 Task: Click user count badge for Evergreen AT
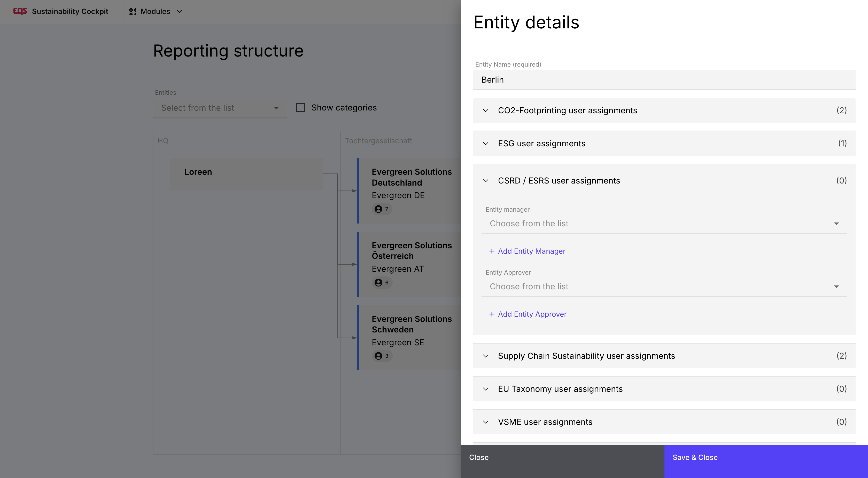click(382, 282)
